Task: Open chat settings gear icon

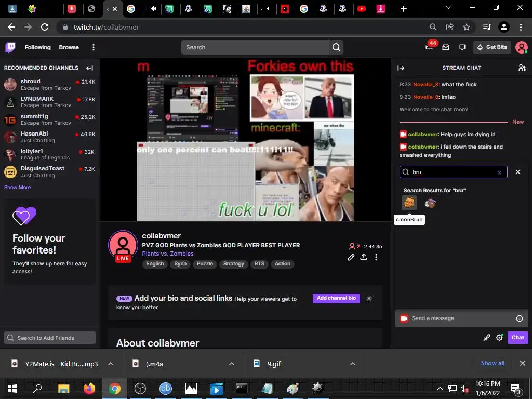Action: click(x=499, y=338)
